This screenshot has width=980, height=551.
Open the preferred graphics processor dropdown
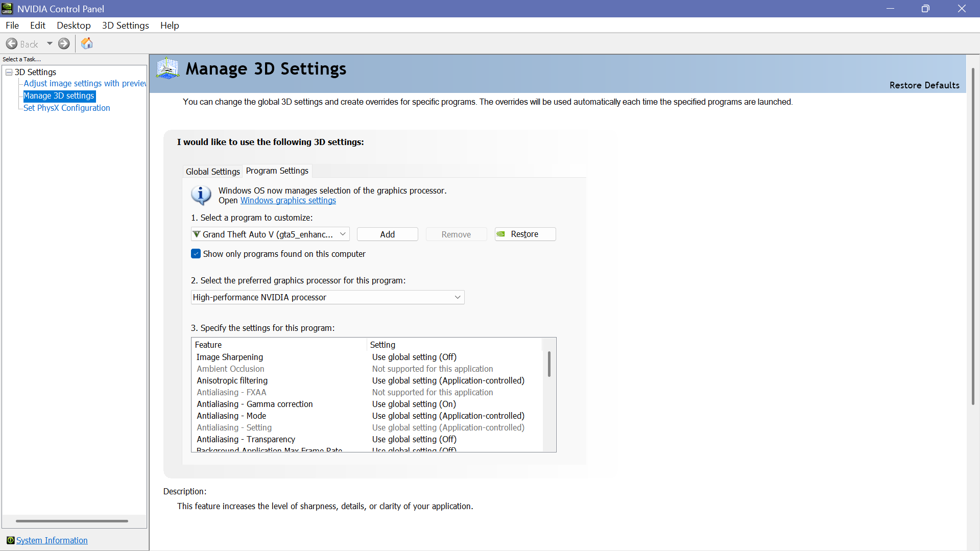pos(327,297)
